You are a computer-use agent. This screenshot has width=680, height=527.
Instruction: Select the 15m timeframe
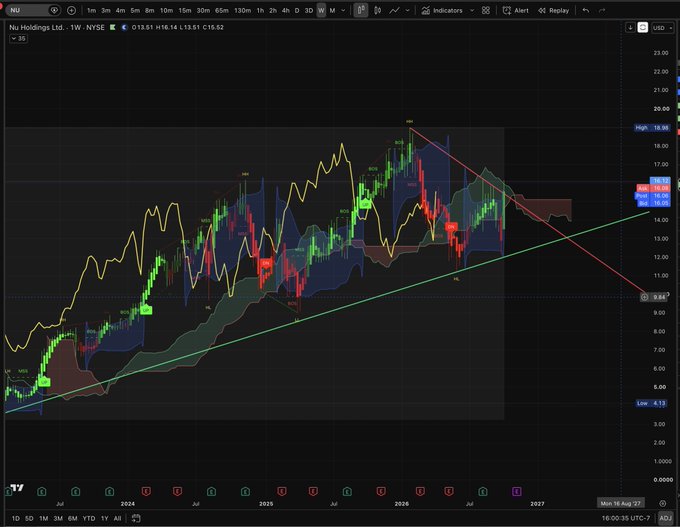coord(185,10)
